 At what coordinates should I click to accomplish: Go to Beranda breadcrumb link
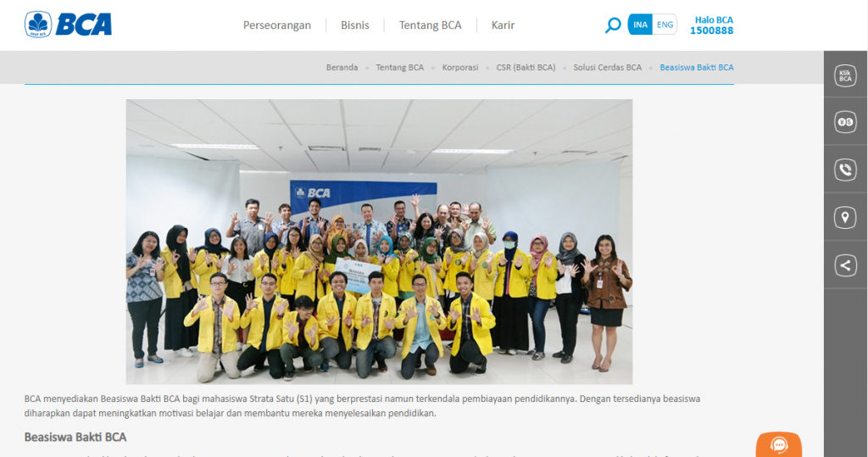click(342, 67)
